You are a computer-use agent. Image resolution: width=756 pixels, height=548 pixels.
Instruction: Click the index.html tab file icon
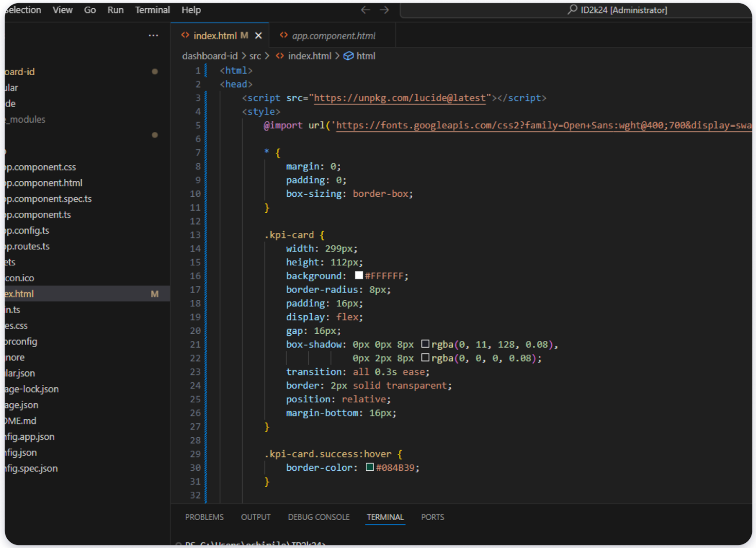click(x=185, y=35)
